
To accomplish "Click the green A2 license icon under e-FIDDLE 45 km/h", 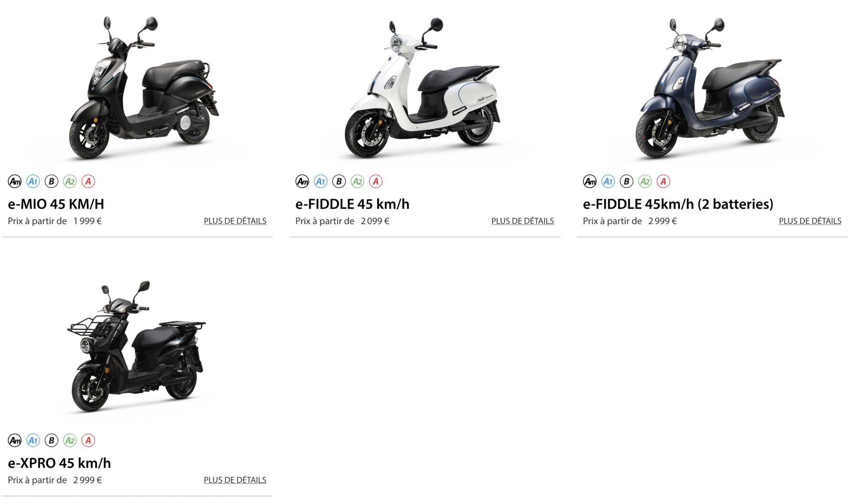I will [x=357, y=182].
